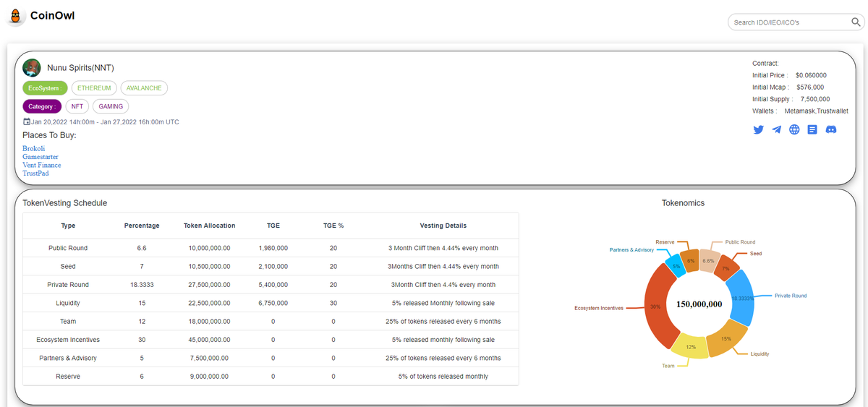Click the green EcoSystem label pill

[45, 88]
